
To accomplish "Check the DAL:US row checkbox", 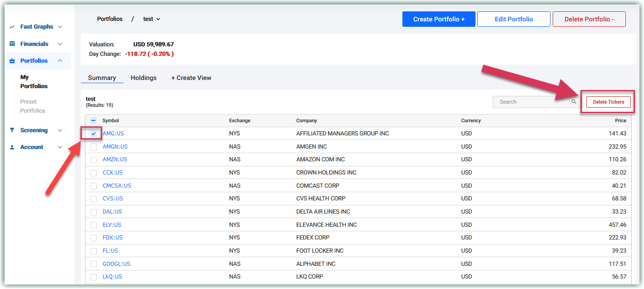I will 94,212.
